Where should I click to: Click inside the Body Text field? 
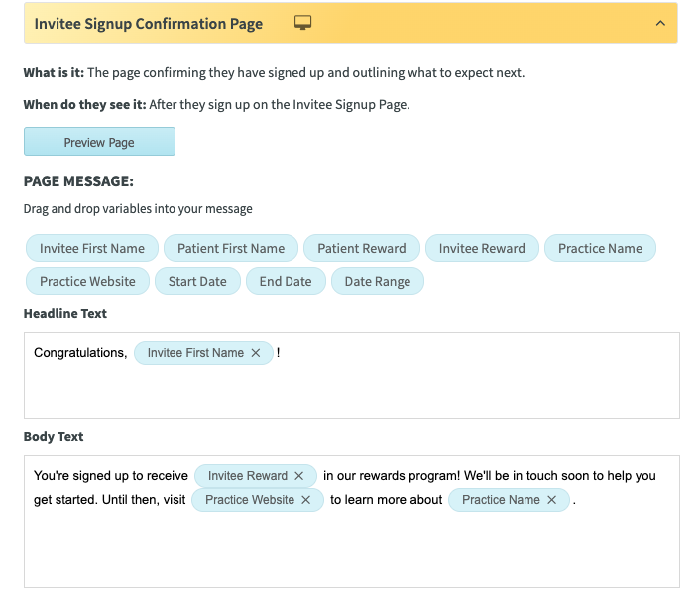(352, 522)
